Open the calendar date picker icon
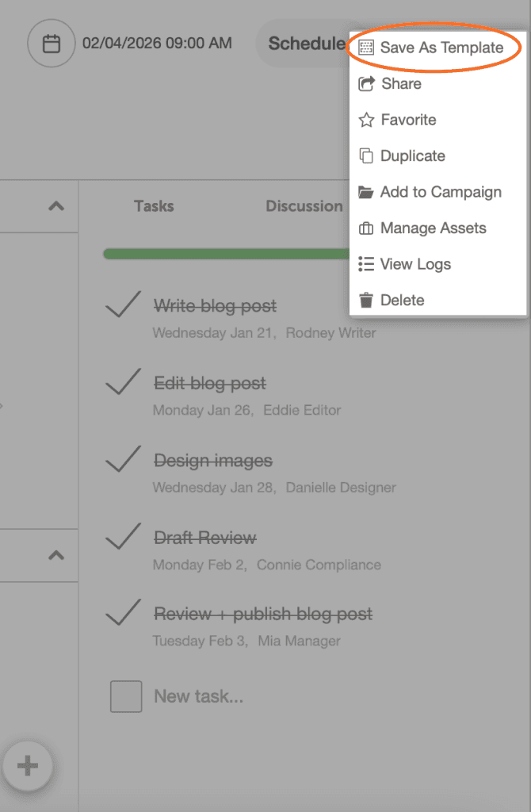531x812 pixels. pyautogui.click(x=51, y=44)
